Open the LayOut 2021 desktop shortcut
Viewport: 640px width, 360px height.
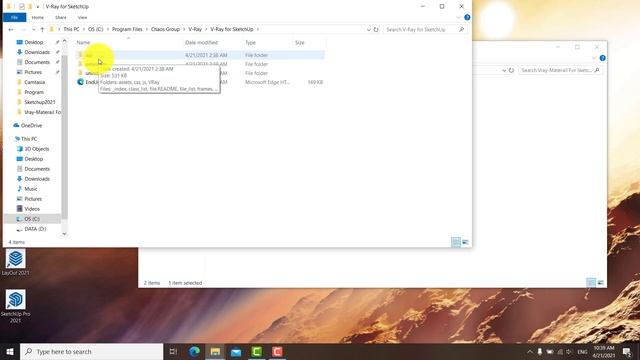pos(16,262)
